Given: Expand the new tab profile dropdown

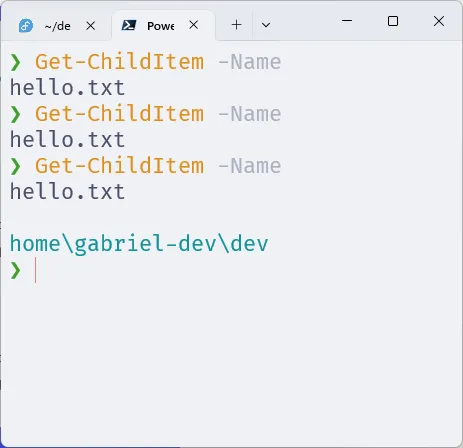Looking at the screenshot, I should 266,25.
